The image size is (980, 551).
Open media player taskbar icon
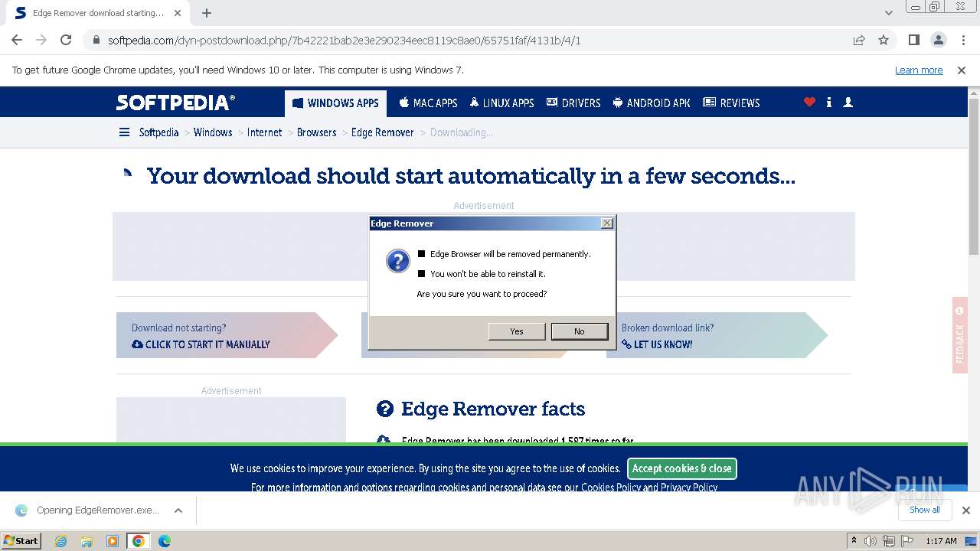(113, 541)
